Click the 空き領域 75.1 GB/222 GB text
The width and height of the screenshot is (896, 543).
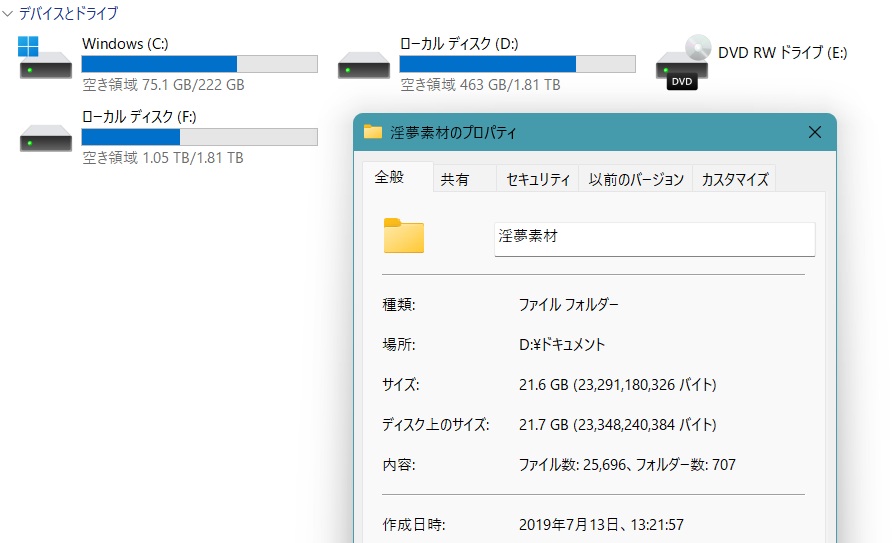[x=163, y=85]
